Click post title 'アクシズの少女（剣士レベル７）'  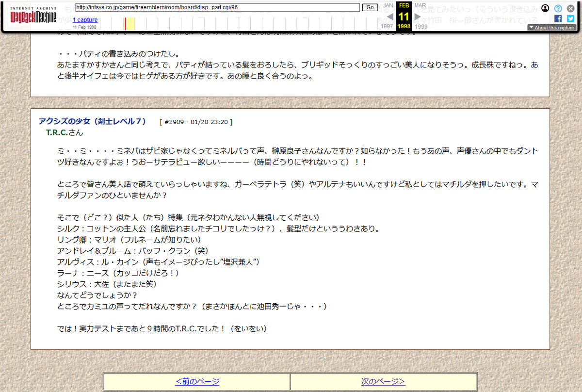click(x=92, y=121)
